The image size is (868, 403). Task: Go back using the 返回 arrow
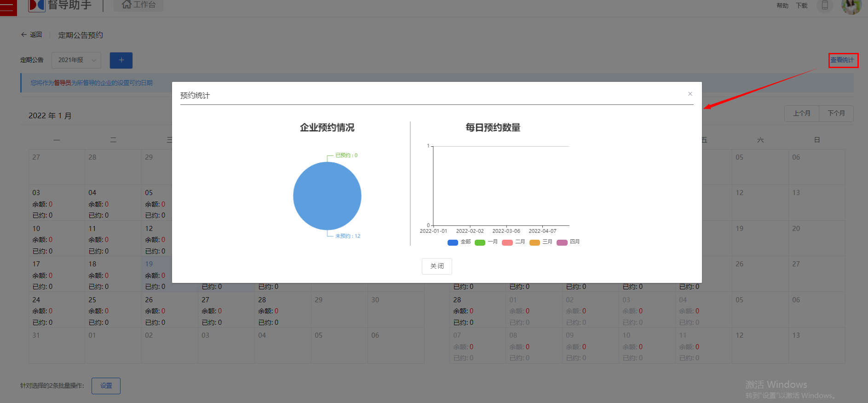[x=31, y=35]
